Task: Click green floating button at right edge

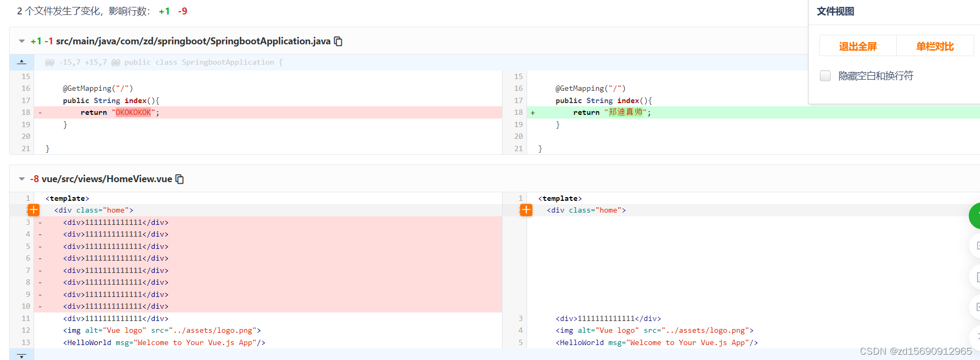Action: point(975,216)
